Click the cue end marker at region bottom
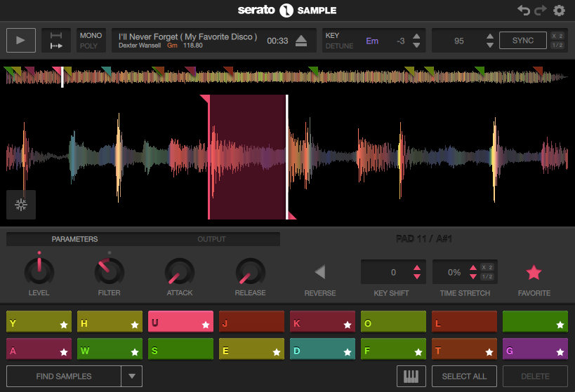This screenshot has width=575, height=392. (x=291, y=215)
